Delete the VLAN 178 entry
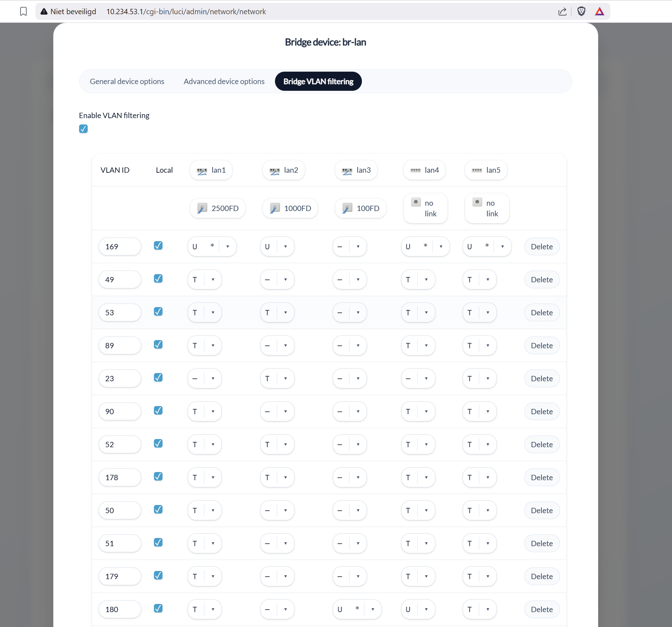The width and height of the screenshot is (672, 627). point(541,477)
